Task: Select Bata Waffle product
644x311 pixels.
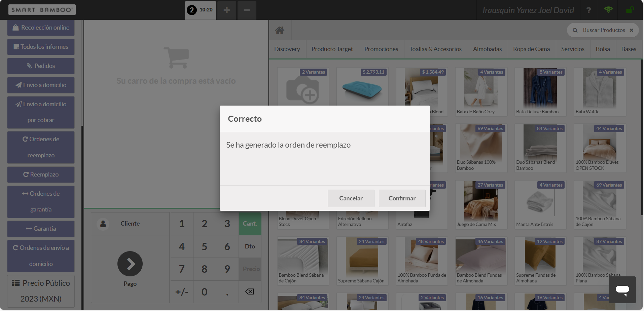Action: point(600,92)
